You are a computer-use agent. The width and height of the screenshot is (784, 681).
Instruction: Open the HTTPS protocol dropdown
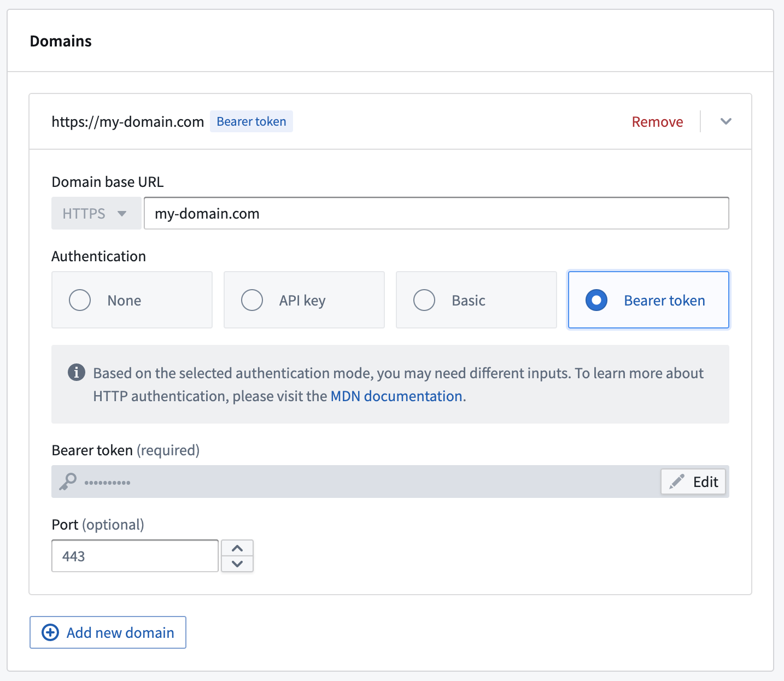[x=96, y=213]
